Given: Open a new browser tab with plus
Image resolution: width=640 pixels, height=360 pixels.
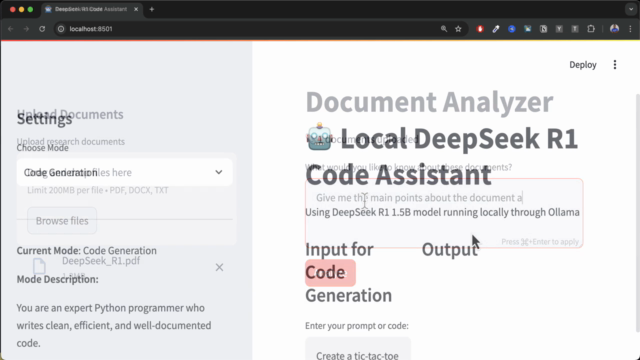Looking at the screenshot, I should (152, 9).
